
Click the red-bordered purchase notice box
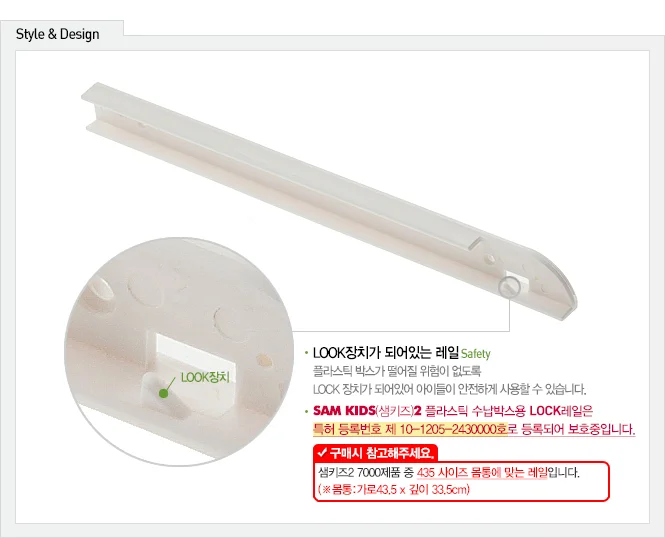(461, 481)
